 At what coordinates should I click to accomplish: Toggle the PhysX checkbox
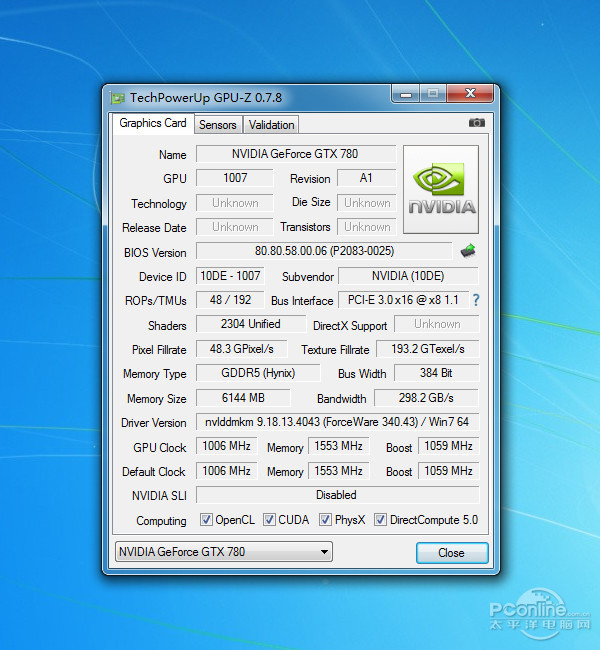click(x=325, y=520)
